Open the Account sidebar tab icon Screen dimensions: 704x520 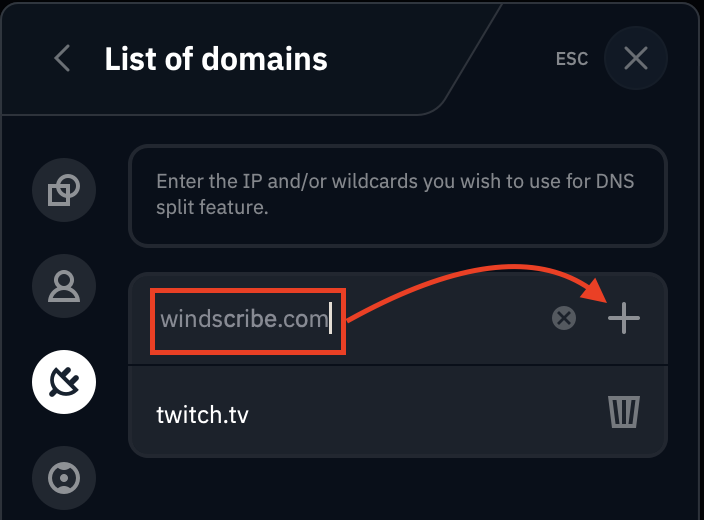(64, 285)
